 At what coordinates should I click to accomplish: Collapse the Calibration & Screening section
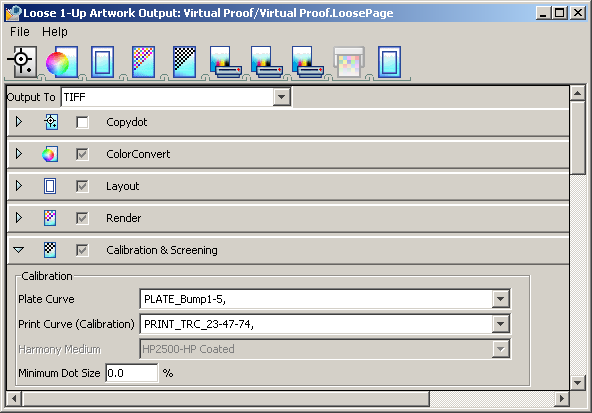pyautogui.click(x=18, y=250)
